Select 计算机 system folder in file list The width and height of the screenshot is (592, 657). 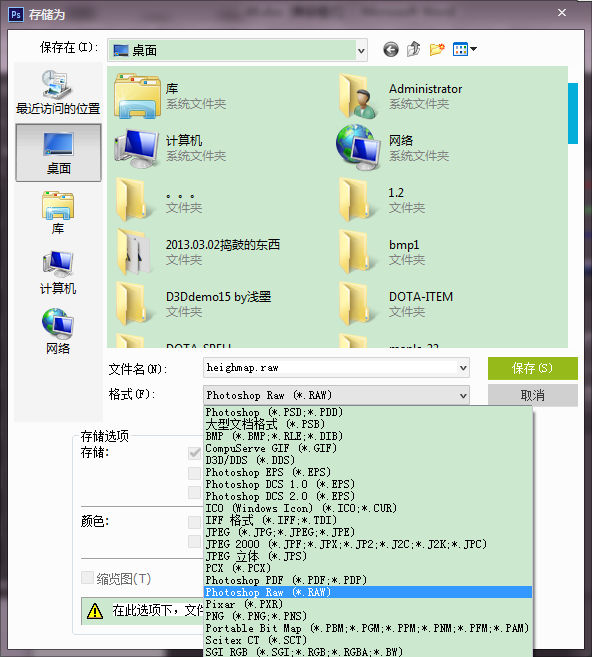click(x=171, y=148)
